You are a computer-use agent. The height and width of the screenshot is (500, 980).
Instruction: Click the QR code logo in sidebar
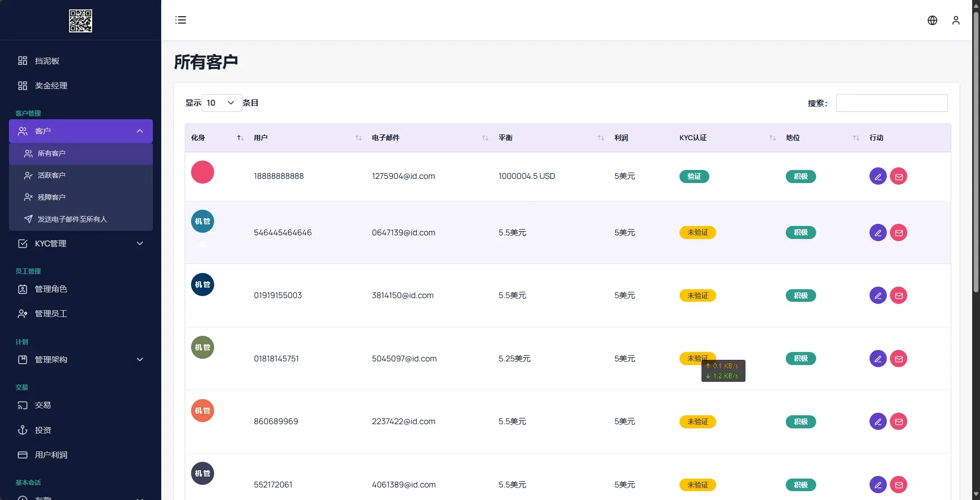[x=81, y=21]
